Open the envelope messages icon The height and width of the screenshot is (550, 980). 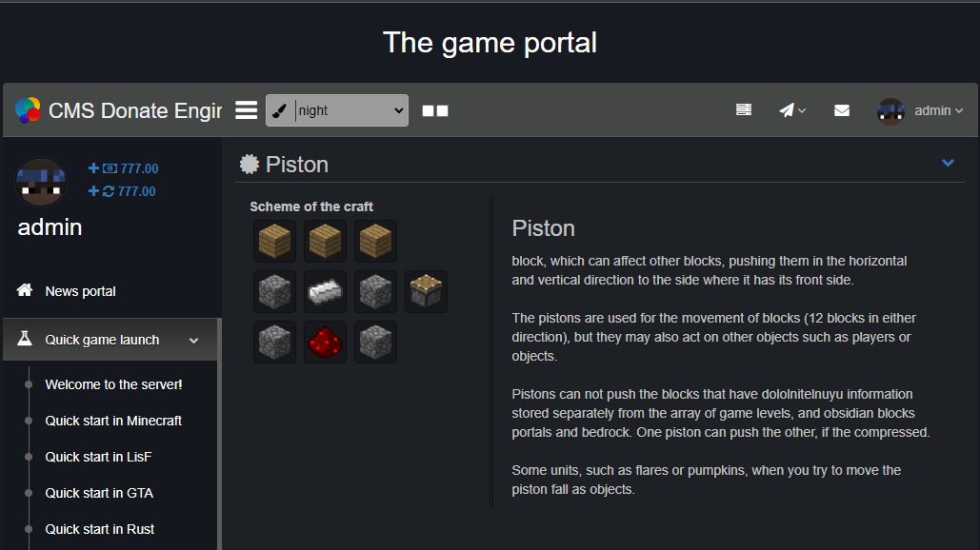point(842,110)
